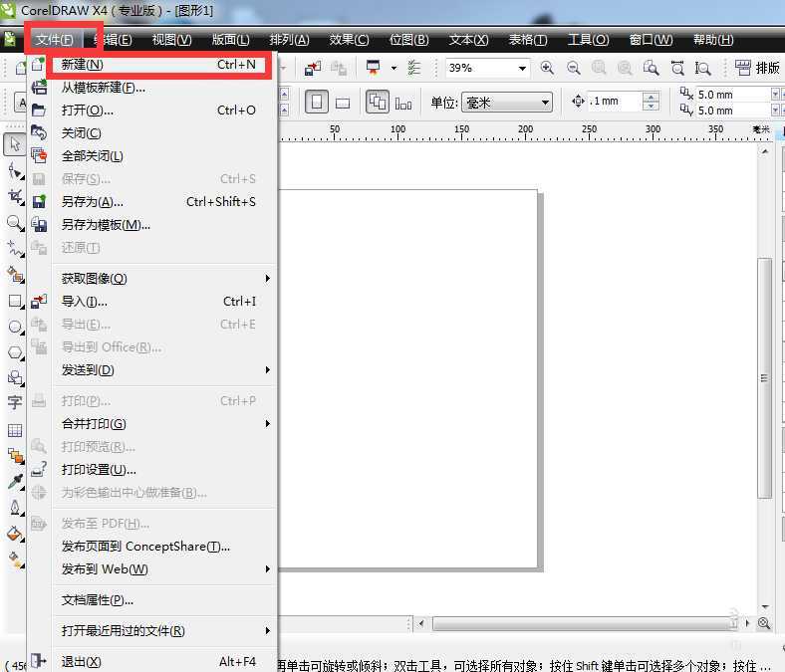Select the Zoom tool in the toolbox
Image resolution: width=785 pixels, height=672 pixels.
pyautogui.click(x=15, y=223)
